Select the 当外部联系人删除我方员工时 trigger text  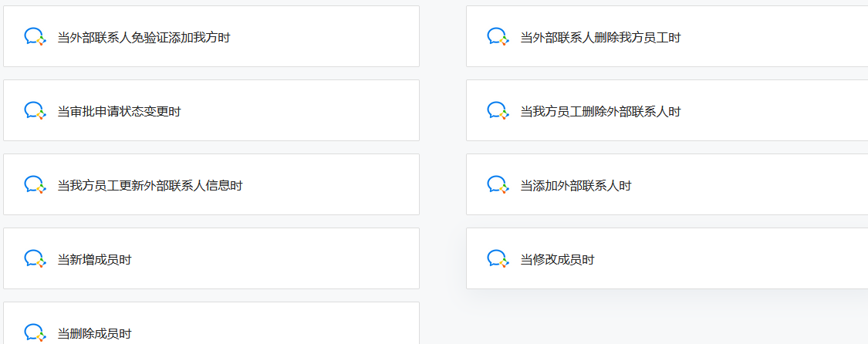pos(600,38)
